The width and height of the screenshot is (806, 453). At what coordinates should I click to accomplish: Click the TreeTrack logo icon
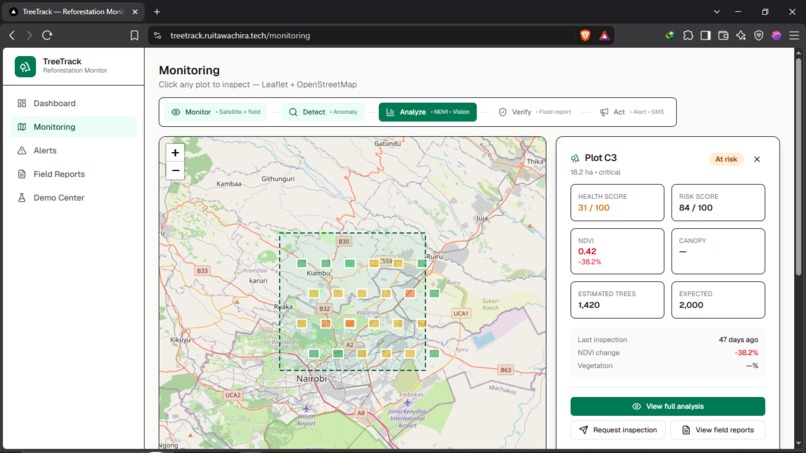coord(25,66)
